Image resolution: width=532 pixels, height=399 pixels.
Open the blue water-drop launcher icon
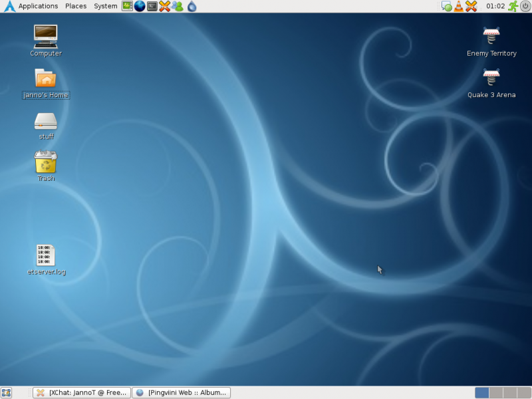coord(192,6)
